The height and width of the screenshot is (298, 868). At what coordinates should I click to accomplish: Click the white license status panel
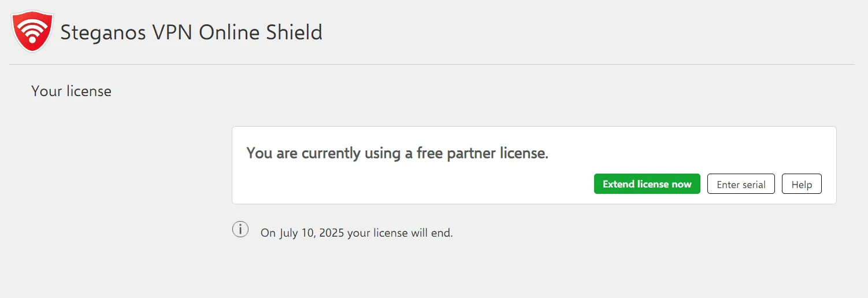[x=534, y=165]
